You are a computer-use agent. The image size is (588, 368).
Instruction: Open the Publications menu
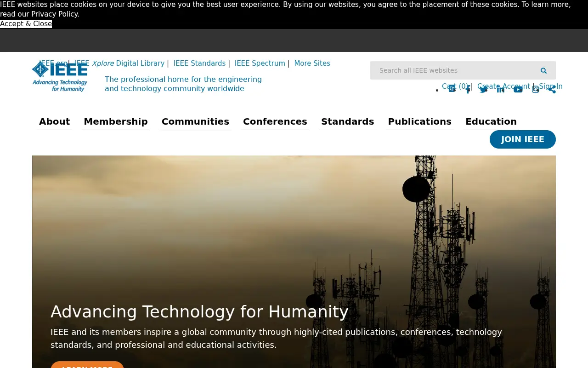pyautogui.click(x=420, y=121)
